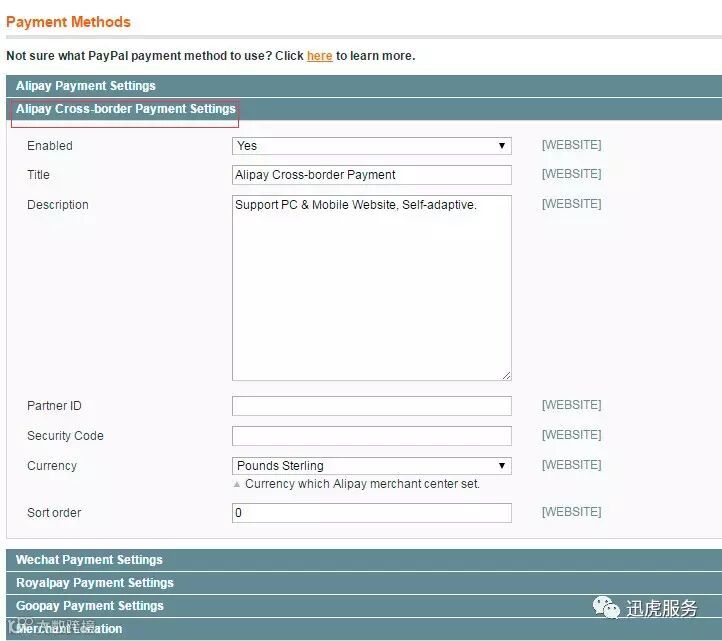Viewport: 722px width, 641px height.
Task: Click the Currency field label
Action: [52, 466]
